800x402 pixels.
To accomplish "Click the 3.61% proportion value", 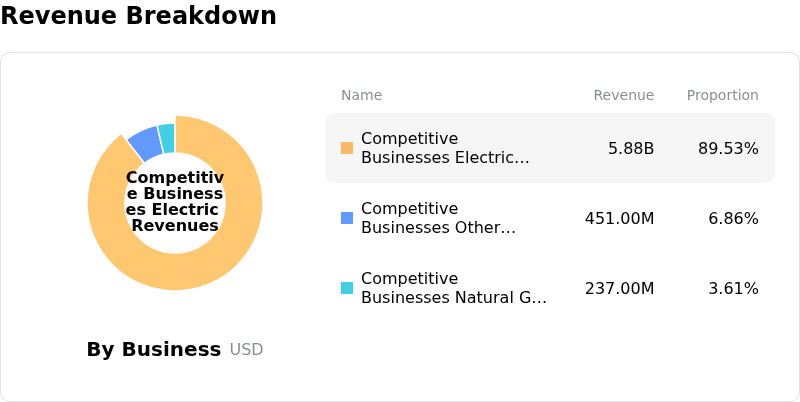I will coord(733,288).
